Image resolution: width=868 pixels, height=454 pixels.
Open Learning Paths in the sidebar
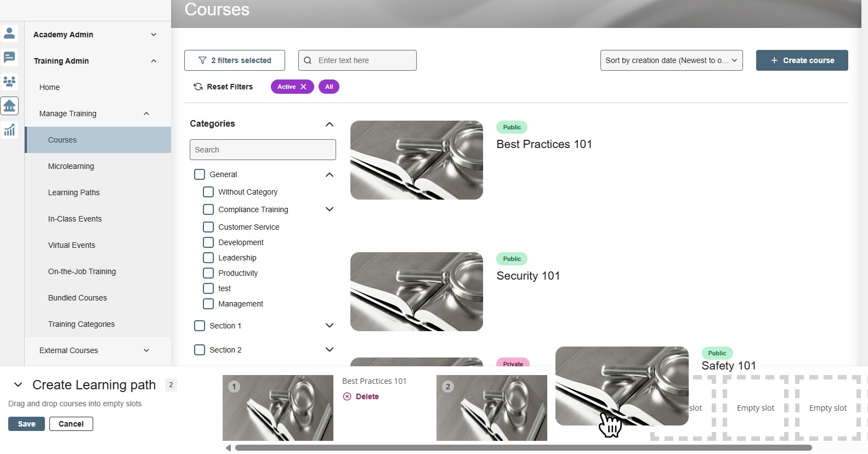point(74,192)
